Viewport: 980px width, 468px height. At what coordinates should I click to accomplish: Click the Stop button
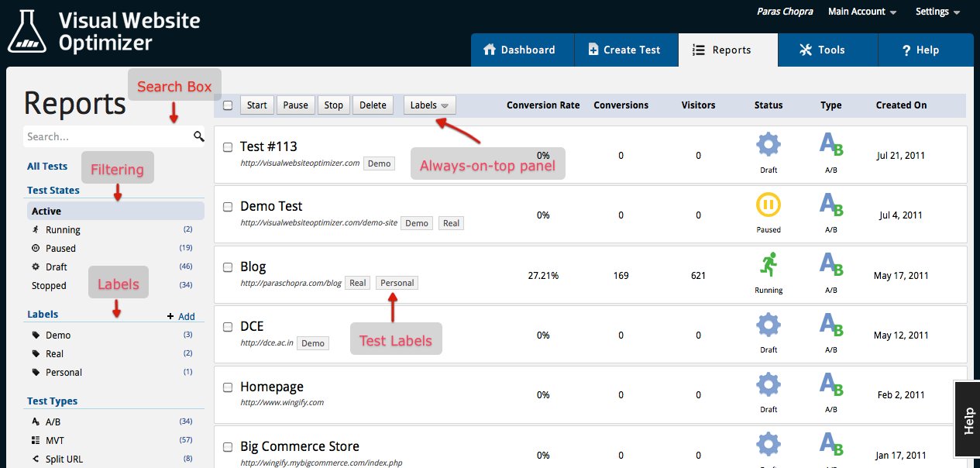(x=333, y=105)
